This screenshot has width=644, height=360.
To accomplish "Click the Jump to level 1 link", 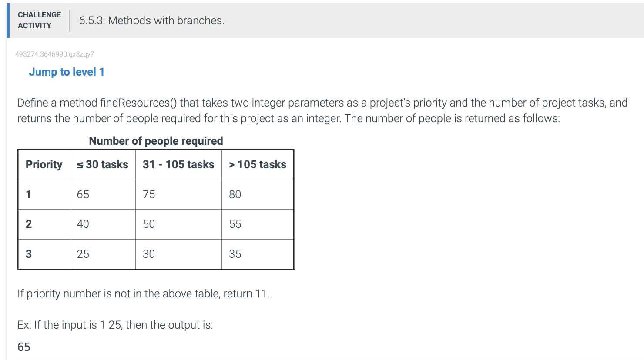I will coord(67,72).
